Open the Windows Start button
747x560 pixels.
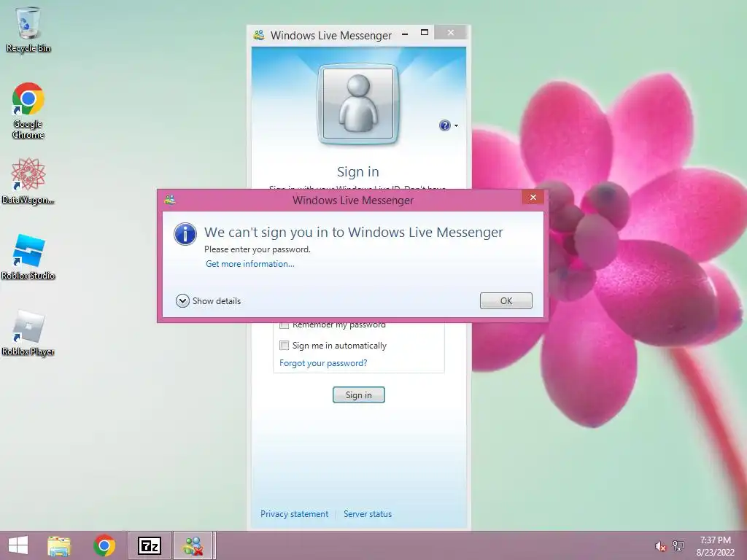click(x=18, y=545)
